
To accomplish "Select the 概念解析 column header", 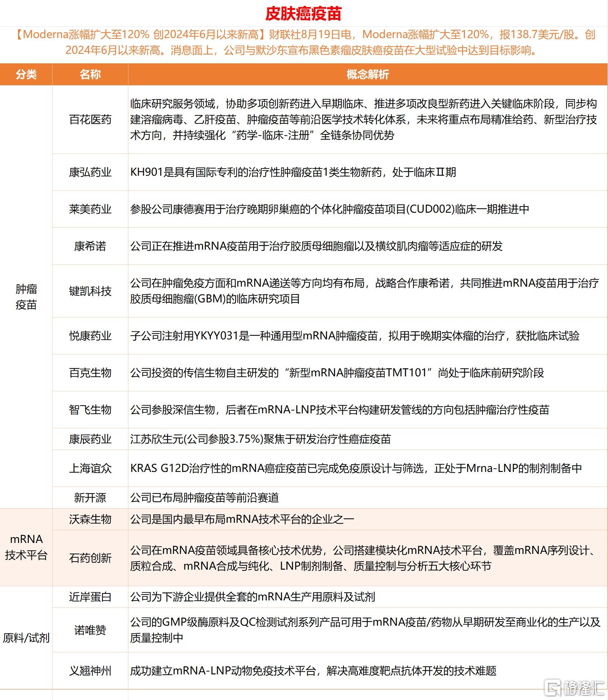I will pos(368,74).
